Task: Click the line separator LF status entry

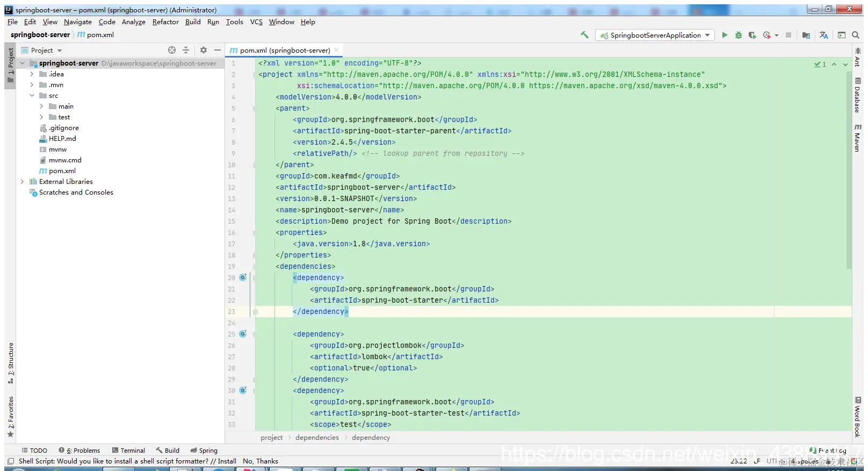Action: click(x=757, y=461)
